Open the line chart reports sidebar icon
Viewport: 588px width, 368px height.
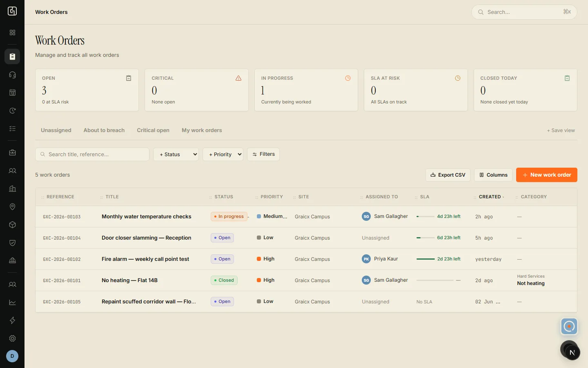point(12,302)
